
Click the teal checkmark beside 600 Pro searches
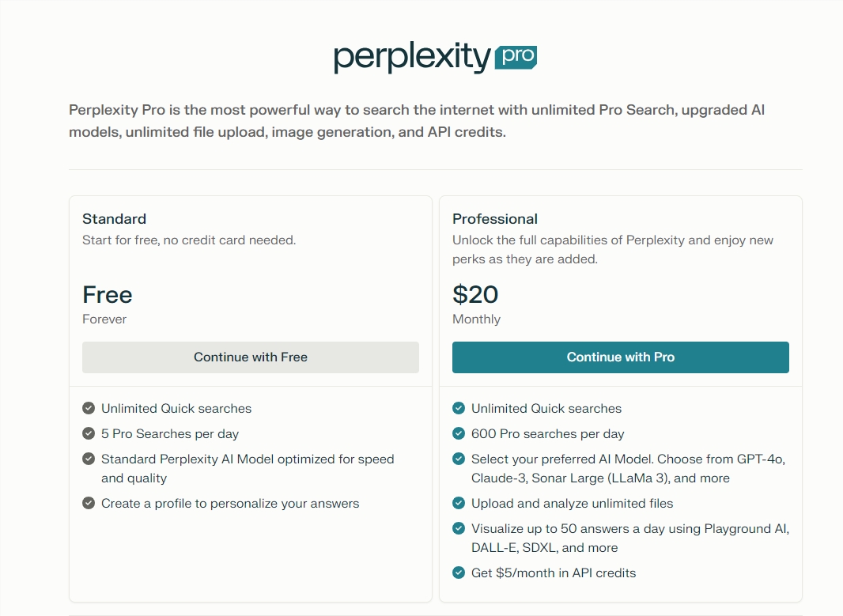coord(459,433)
